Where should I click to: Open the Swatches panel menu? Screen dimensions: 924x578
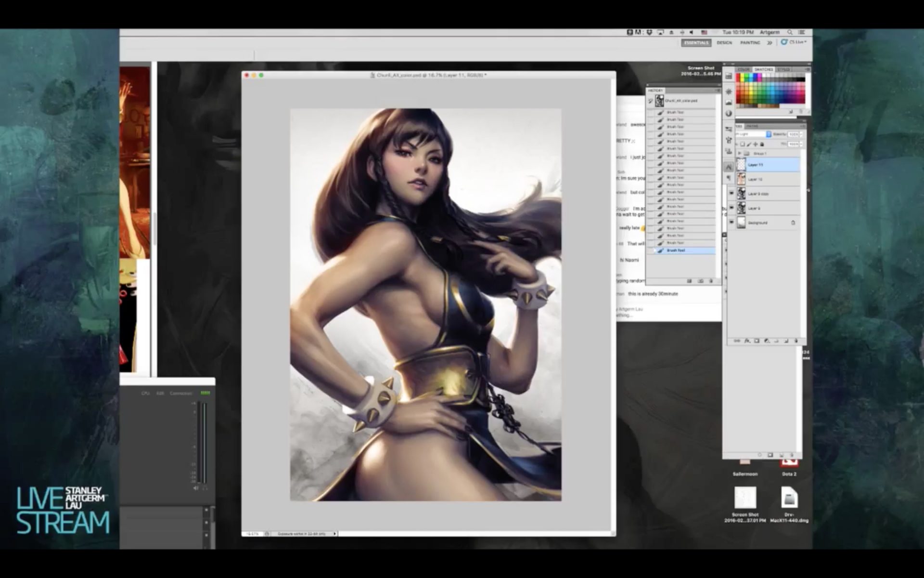[808, 69]
